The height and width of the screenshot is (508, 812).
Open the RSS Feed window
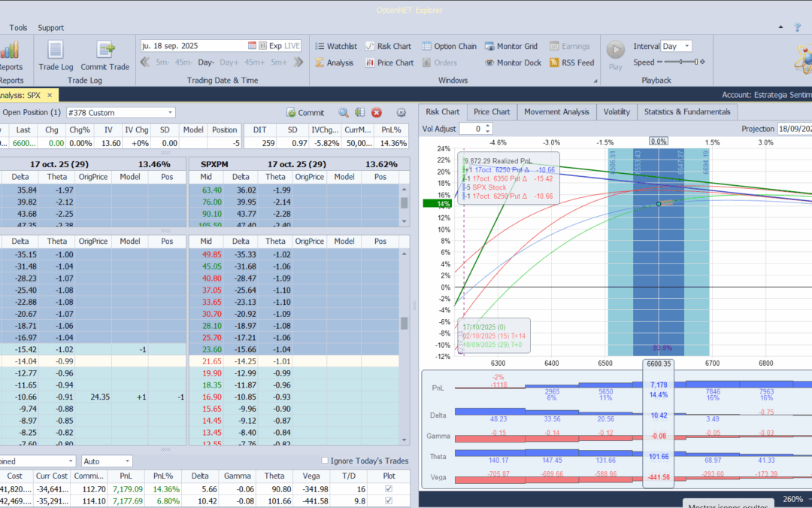pyautogui.click(x=571, y=62)
